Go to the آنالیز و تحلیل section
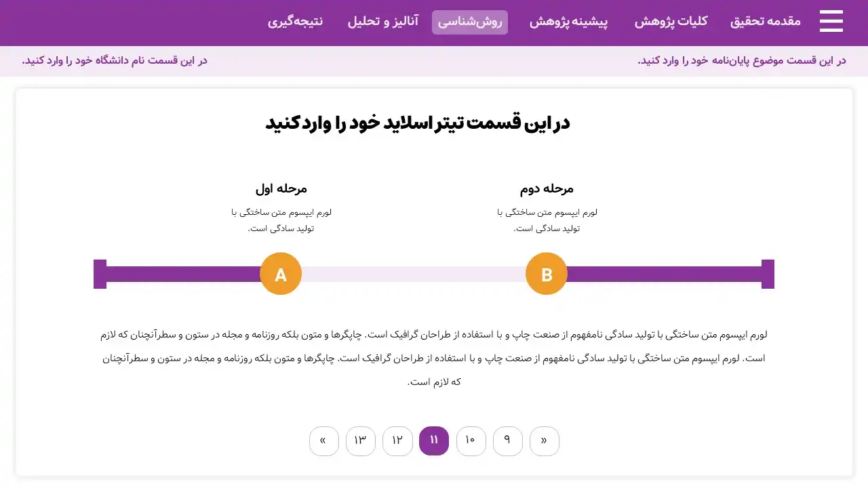Screen dimensions: 868x488 (x=383, y=22)
